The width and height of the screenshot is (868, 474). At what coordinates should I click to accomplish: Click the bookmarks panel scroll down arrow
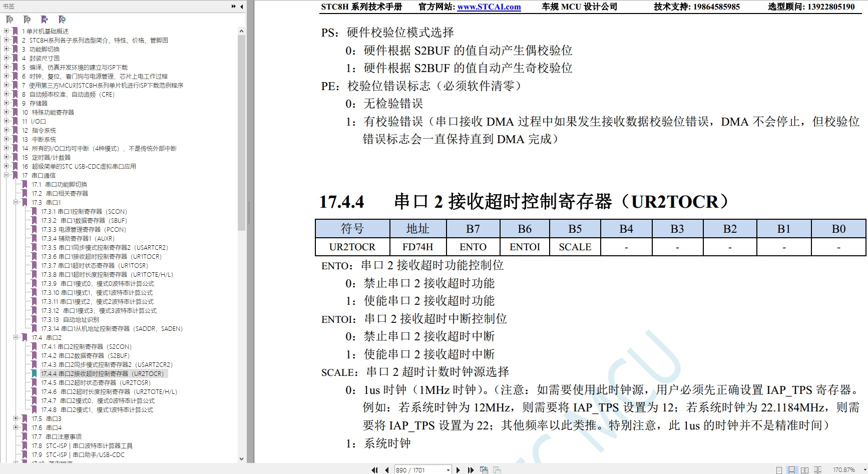click(241, 458)
